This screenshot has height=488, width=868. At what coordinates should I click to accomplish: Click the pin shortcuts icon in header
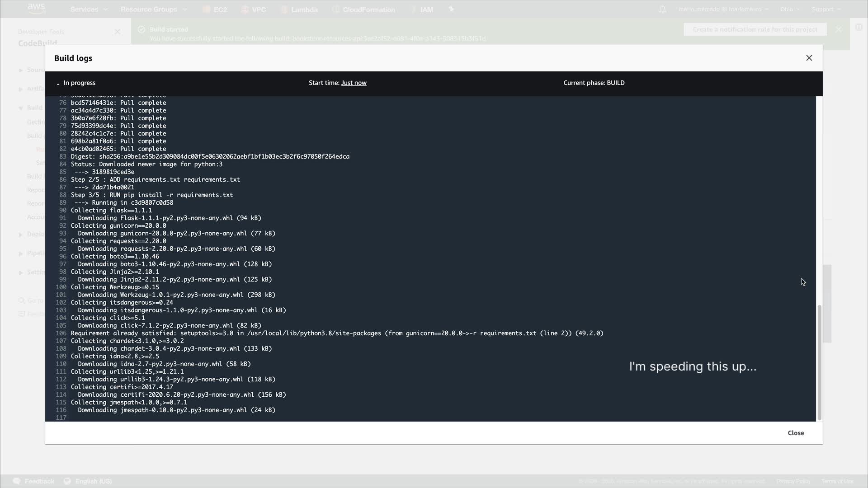pos(451,9)
